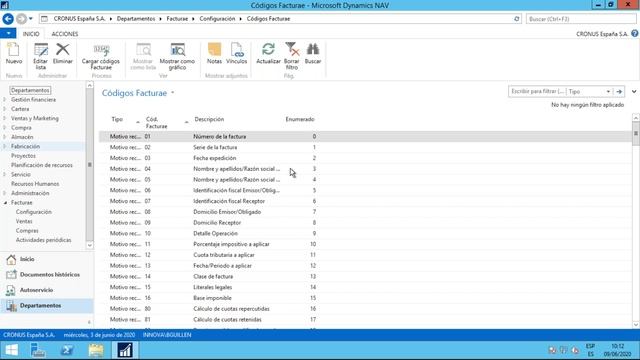The image size is (640, 360).
Task: Click CRONUS España S.A. breadcrumb
Action: coord(79,19)
